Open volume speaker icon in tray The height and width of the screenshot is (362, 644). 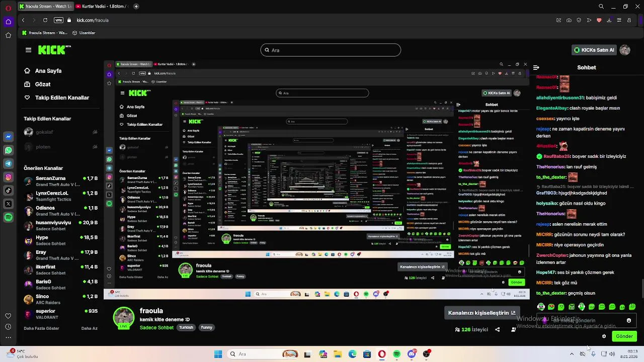coord(612,354)
